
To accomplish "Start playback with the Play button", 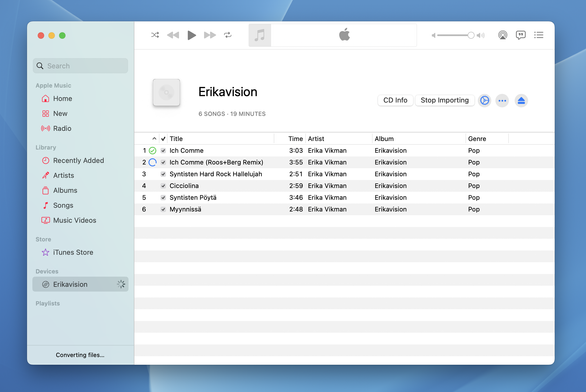I will coord(191,35).
